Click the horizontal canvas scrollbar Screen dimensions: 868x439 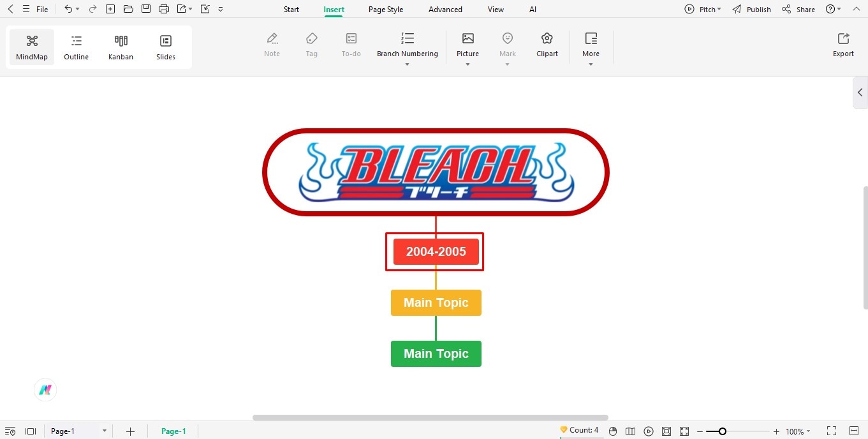click(430, 418)
